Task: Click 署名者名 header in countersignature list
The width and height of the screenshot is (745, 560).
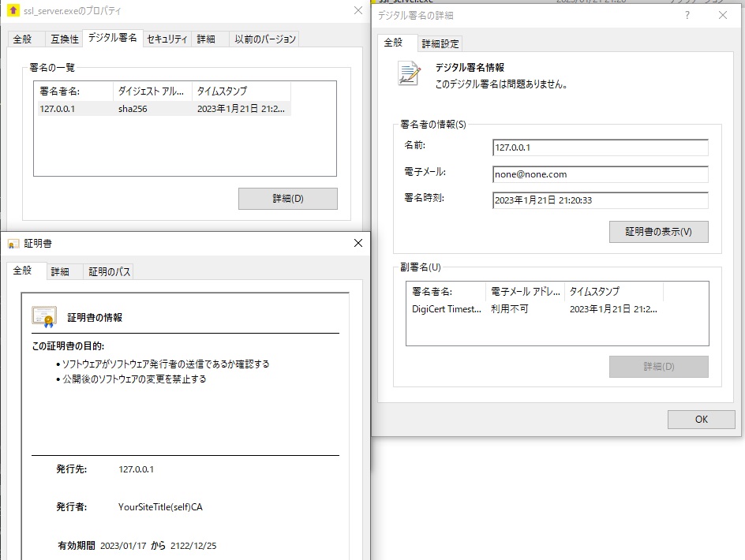Action: click(x=446, y=292)
